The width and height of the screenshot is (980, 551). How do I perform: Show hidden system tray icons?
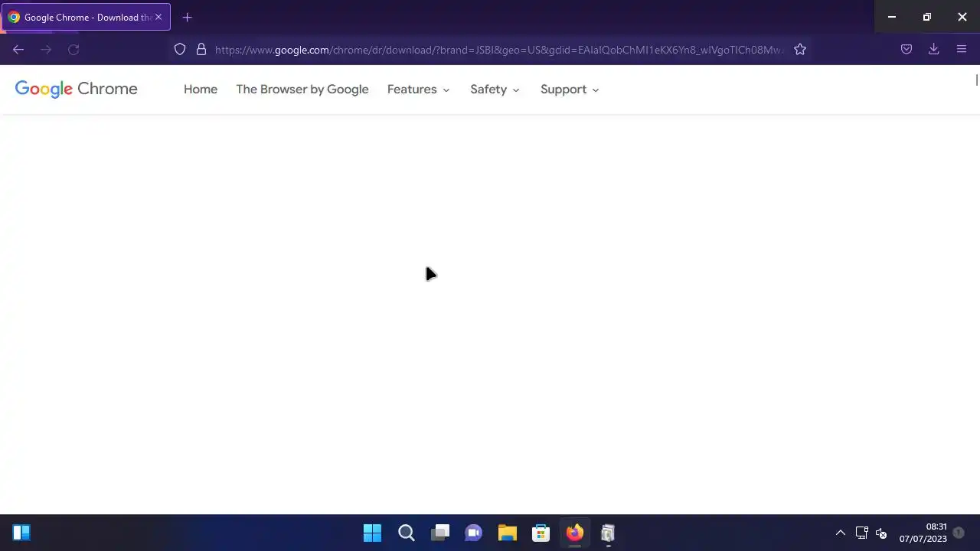[x=840, y=533]
